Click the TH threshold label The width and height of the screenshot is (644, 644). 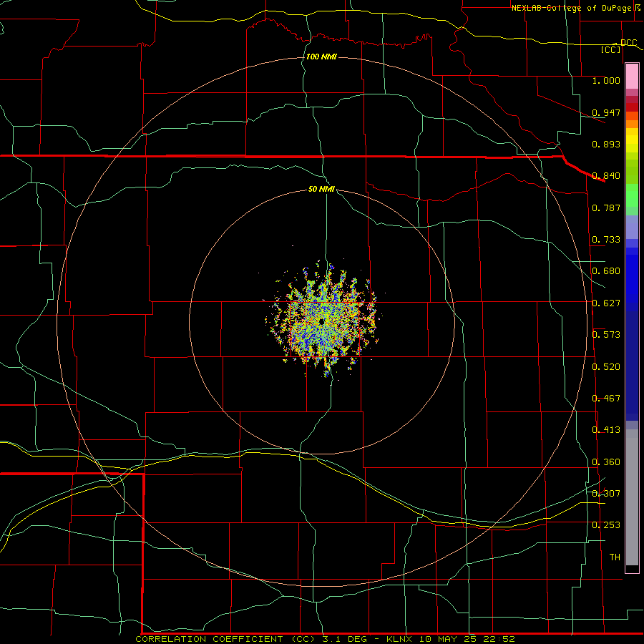(615, 557)
